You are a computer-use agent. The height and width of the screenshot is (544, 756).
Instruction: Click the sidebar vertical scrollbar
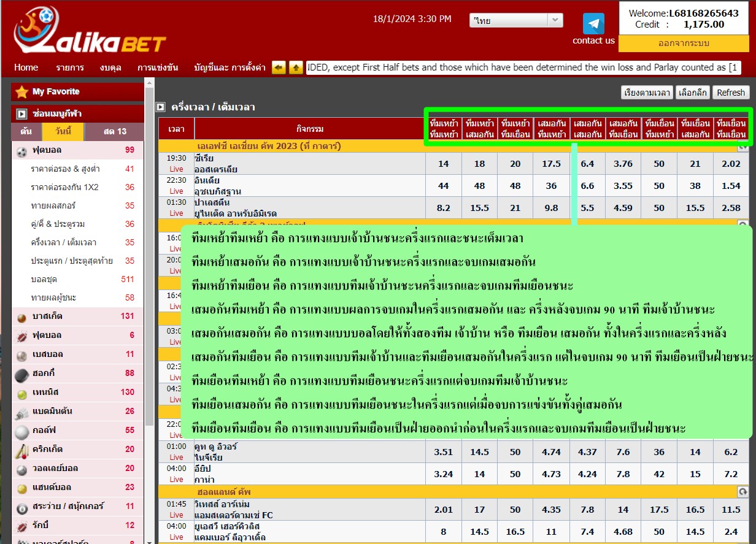[149, 245]
